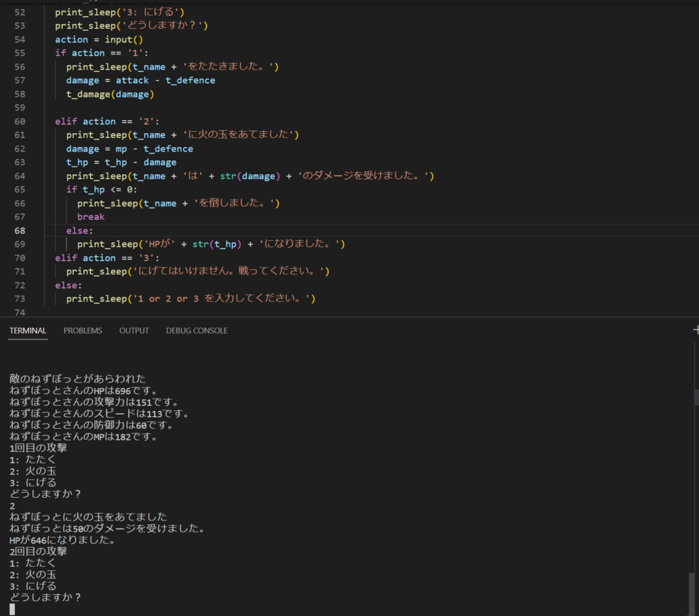Click the break keyword on line 67

coord(91,216)
